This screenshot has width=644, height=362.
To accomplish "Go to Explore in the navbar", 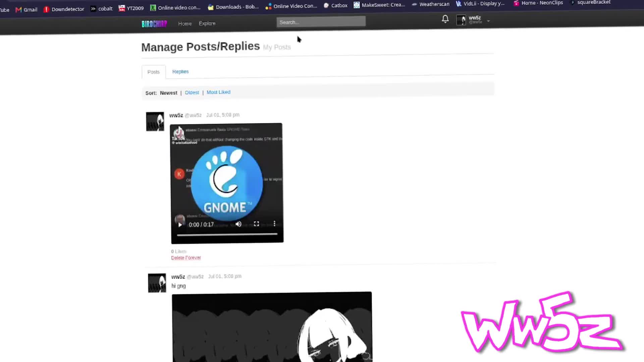I will point(207,23).
